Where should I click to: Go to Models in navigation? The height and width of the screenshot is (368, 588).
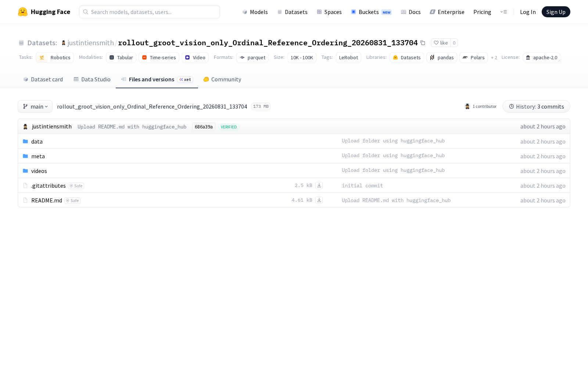point(255,12)
